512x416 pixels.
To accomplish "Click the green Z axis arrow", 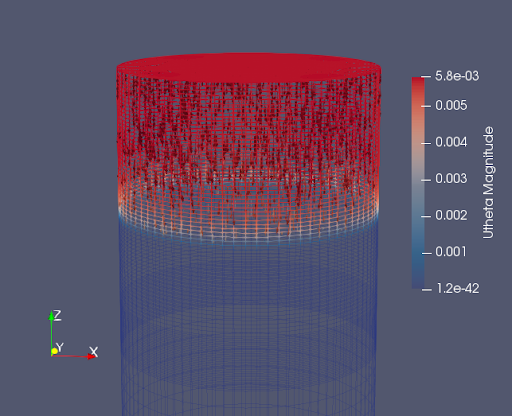I will [x=51, y=332].
